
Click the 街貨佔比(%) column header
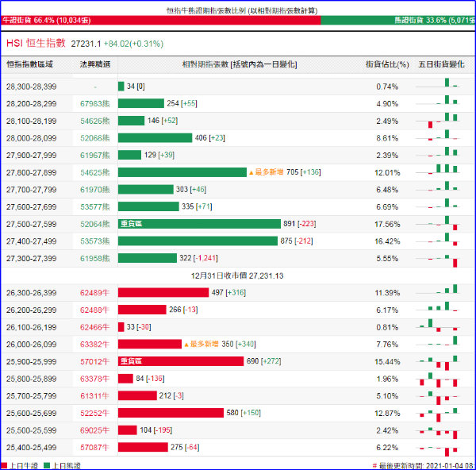pyautogui.click(x=387, y=64)
